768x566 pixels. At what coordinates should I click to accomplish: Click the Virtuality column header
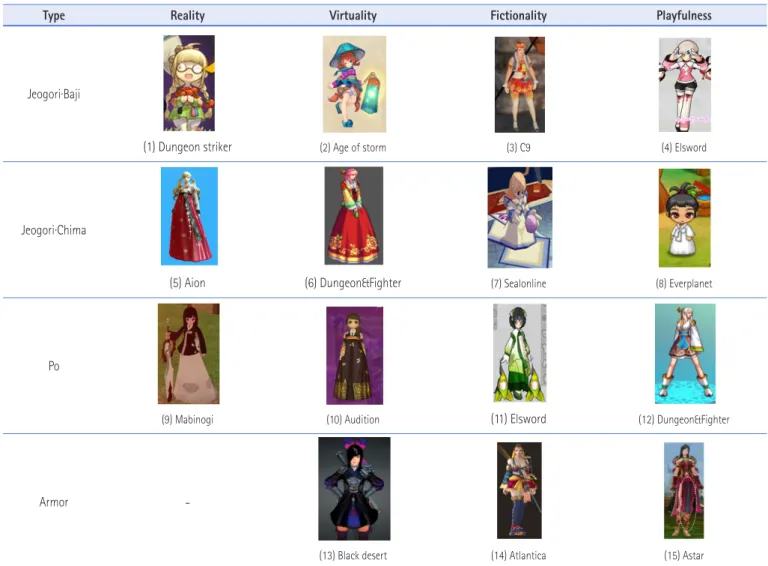tap(353, 15)
